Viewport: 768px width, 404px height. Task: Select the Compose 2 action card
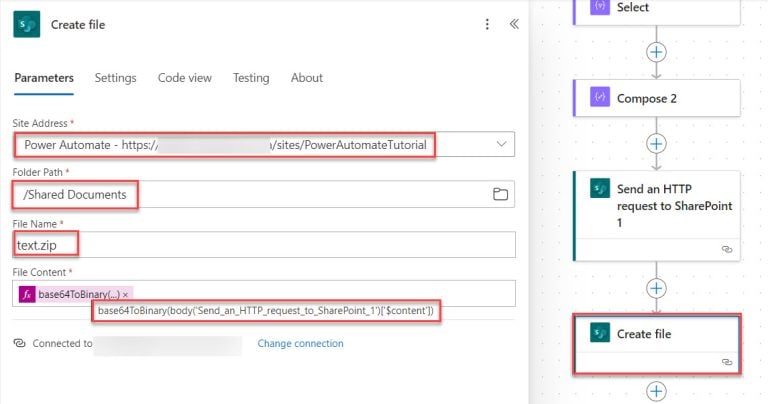click(656, 98)
